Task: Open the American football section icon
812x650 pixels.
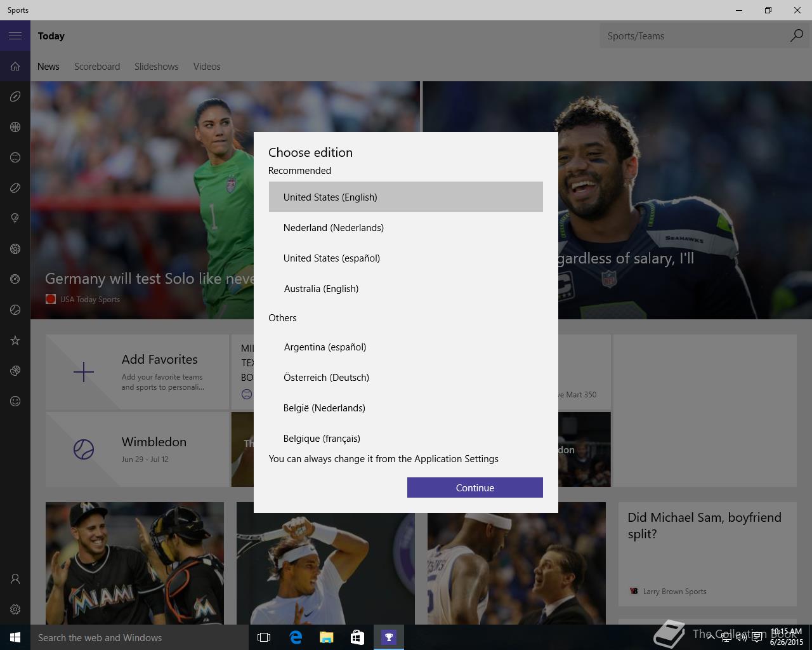Action: (x=15, y=96)
